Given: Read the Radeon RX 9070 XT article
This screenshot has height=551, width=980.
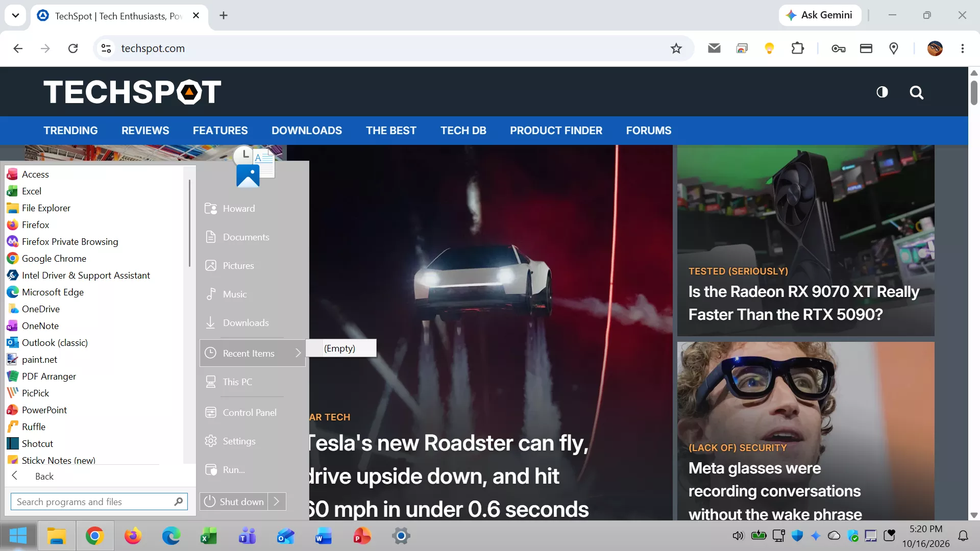Looking at the screenshot, I should tap(803, 303).
